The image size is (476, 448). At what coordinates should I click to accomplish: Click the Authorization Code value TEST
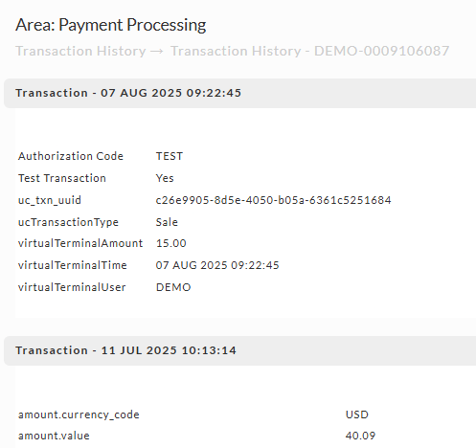[170, 156]
